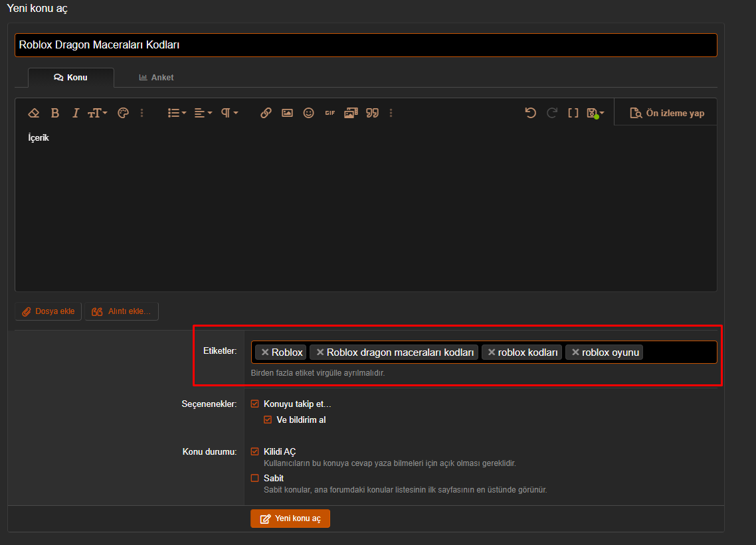The height and width of the screenshot is (545, 756).
Task: Open the font size dropdown
Action: pyautogui.click(x=98, y=113)
